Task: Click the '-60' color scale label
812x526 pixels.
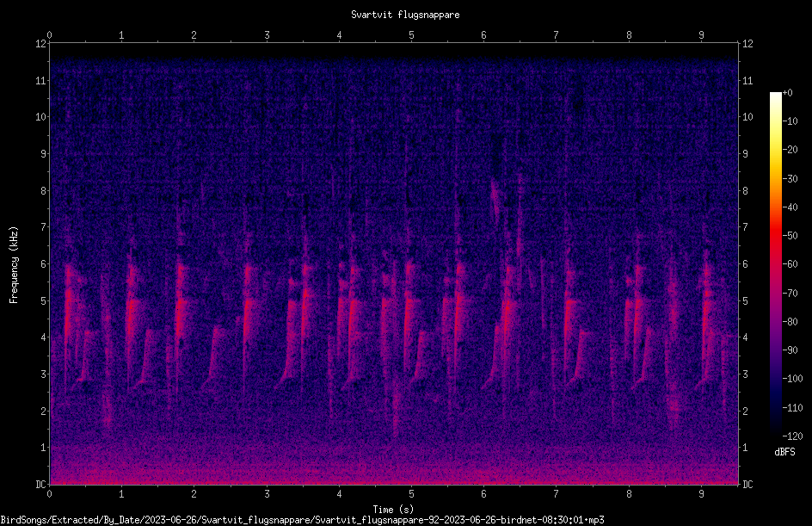Action: (790, 264)
